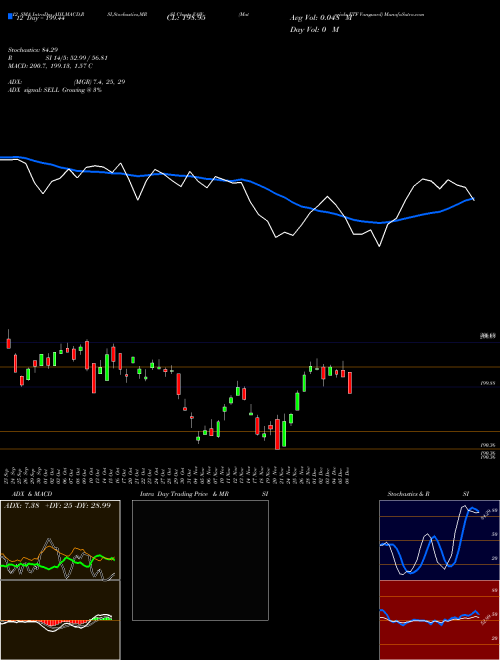Click the 'ADX: (MGR) 7.4, 25, 29' line
The height and width of the screenshot is (660, 500).
[x=66, y=82]
